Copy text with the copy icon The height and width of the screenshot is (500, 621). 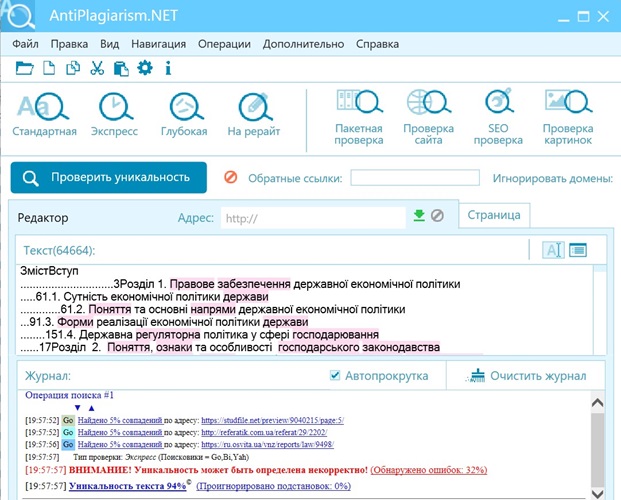[73, 68]
